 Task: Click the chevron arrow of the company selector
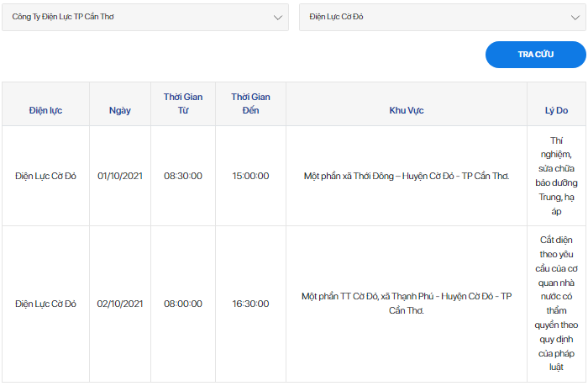[x=278, y=18]
